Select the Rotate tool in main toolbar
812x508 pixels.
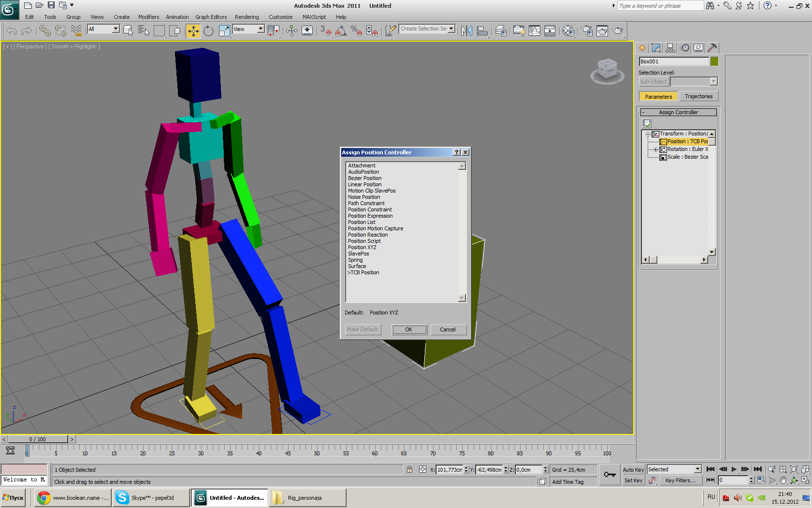point(208,31)
